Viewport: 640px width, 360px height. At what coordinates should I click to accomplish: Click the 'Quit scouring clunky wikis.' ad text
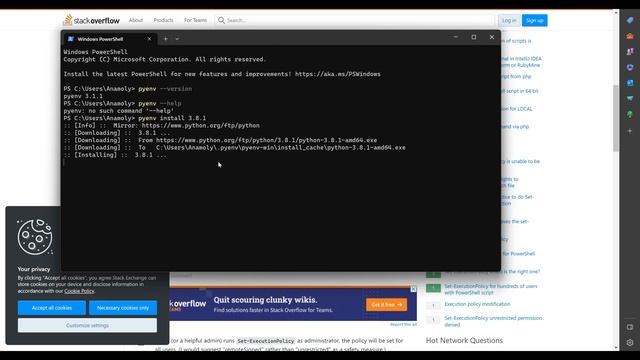pos(265,300)
